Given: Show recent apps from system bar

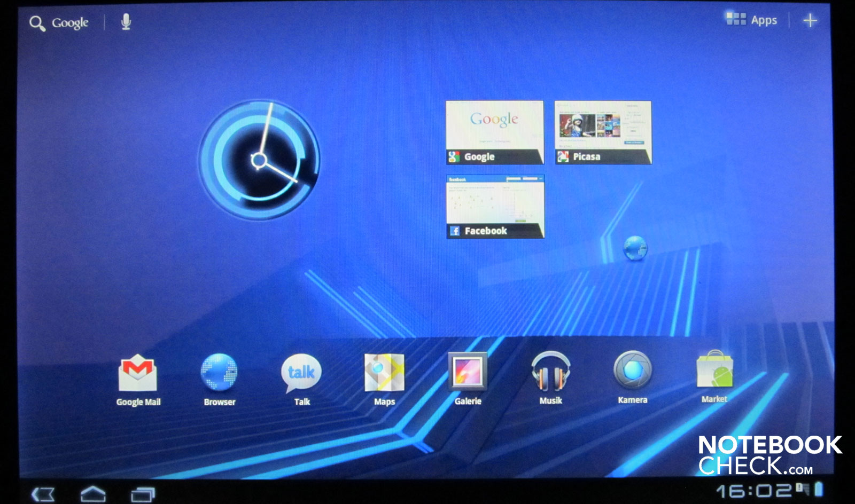Looking at the screenshot, I should 143,494.
